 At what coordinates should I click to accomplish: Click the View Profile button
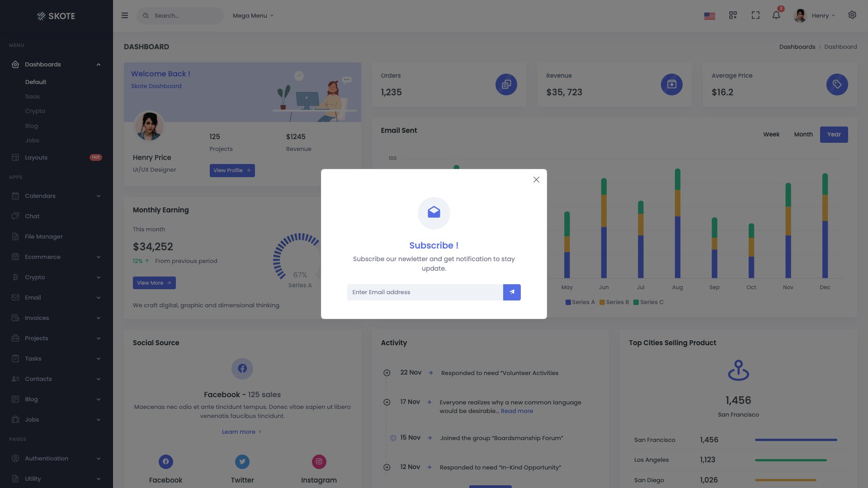232,170
